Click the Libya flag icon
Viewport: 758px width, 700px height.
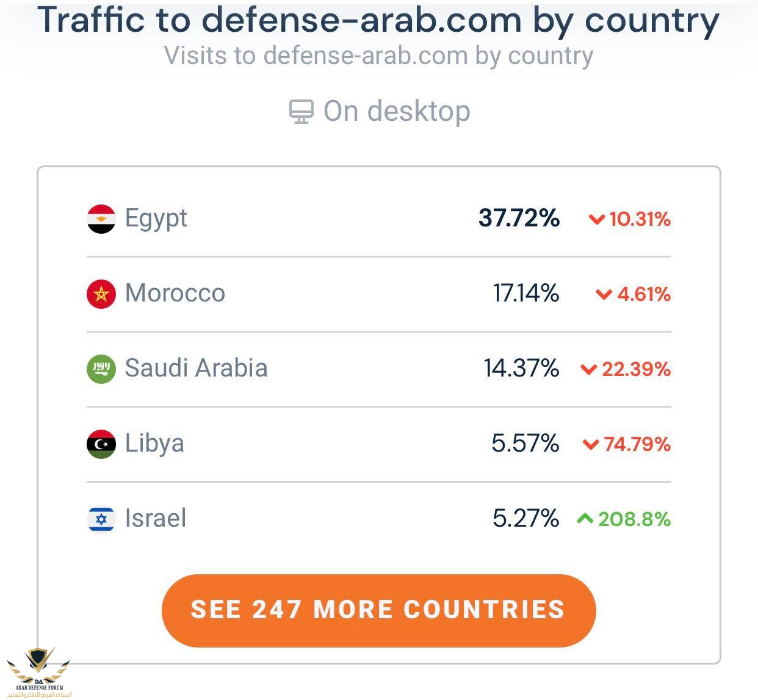[101, 444]
